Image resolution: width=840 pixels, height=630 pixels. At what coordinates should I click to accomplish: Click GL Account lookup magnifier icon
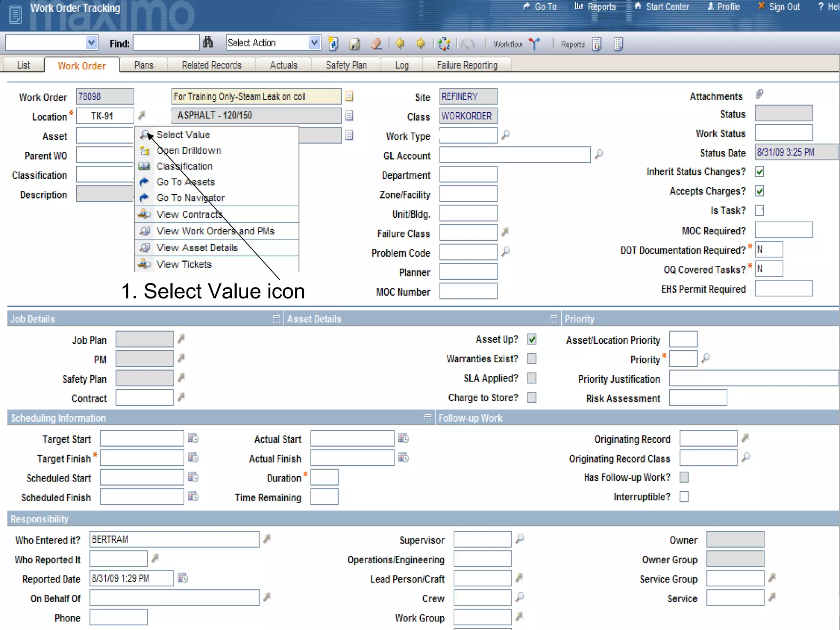pos(599,154)
